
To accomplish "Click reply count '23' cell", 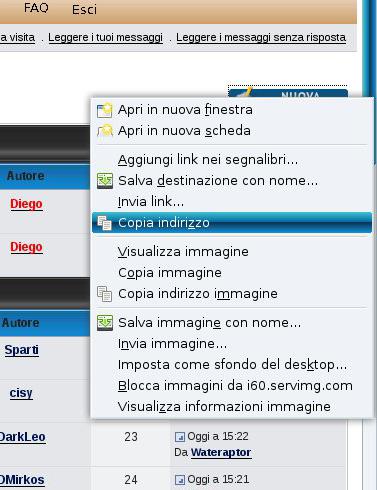I will click(x=131, y=437).
